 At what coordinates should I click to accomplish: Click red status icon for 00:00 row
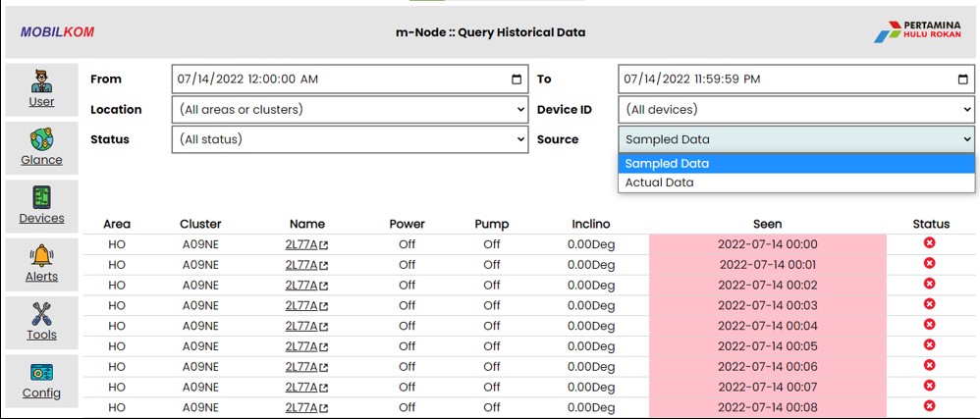tap(929, 243)
